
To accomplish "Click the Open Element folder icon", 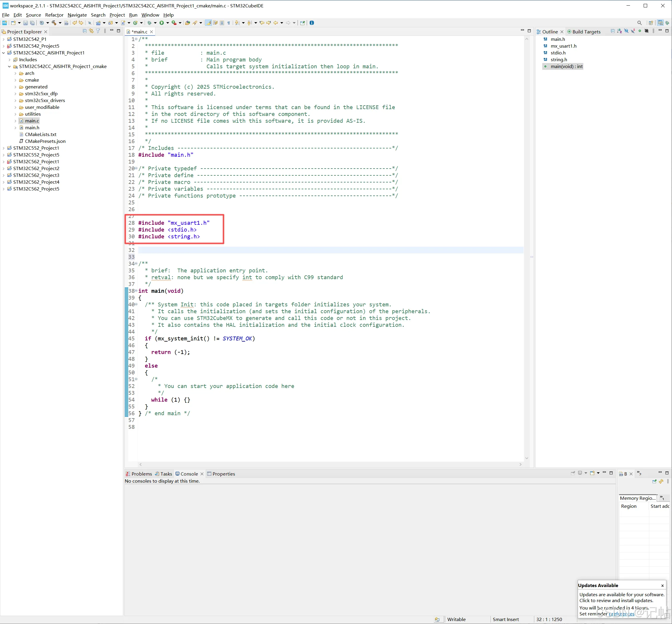I will click(188, 23).
